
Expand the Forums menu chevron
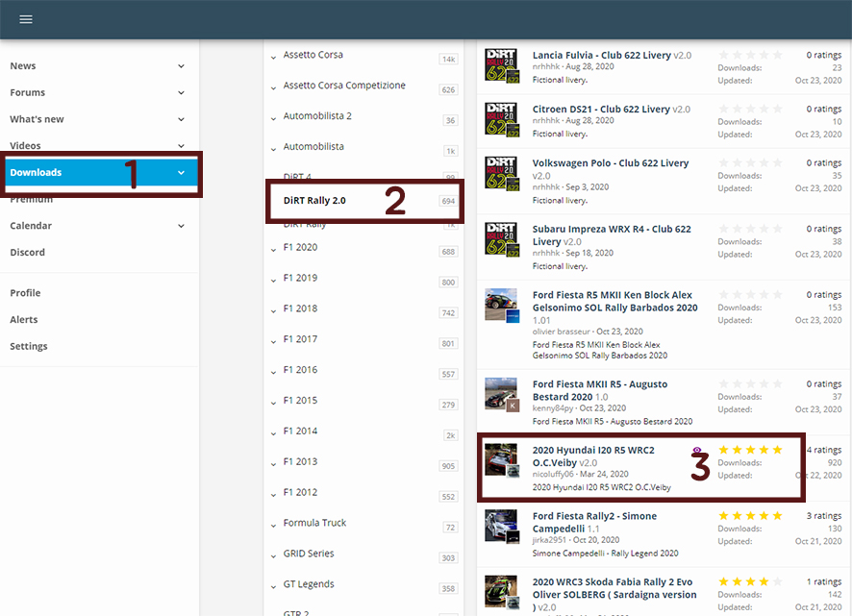tap(181, 92)
